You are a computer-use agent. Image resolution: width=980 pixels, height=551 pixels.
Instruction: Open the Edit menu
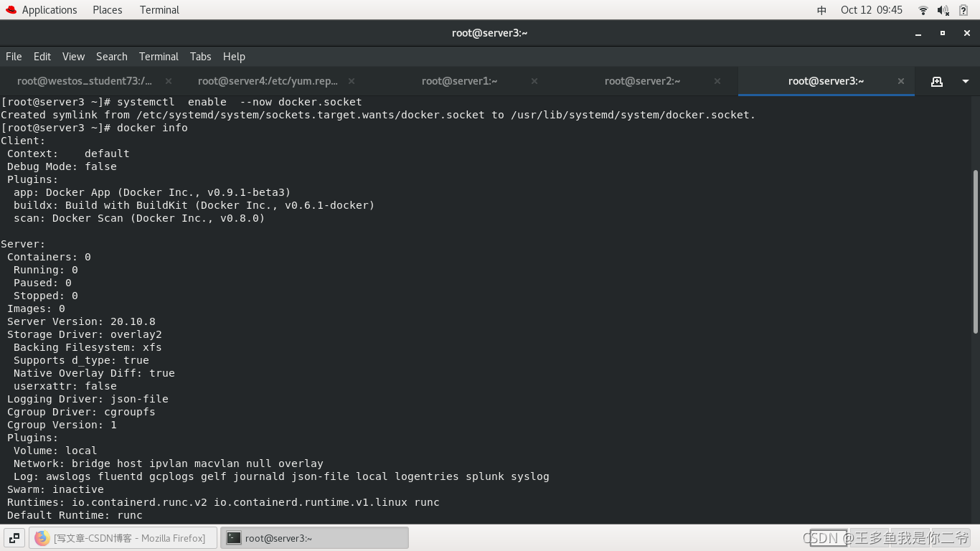tap(42, 57)
